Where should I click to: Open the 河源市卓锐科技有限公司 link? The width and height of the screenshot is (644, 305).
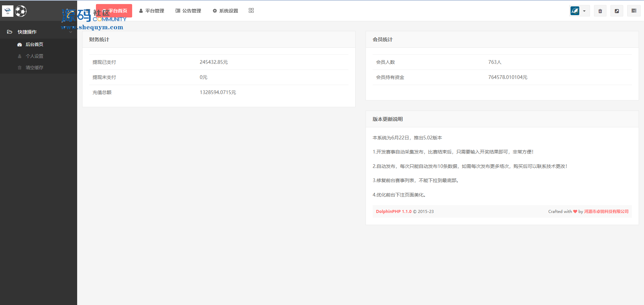606,212
